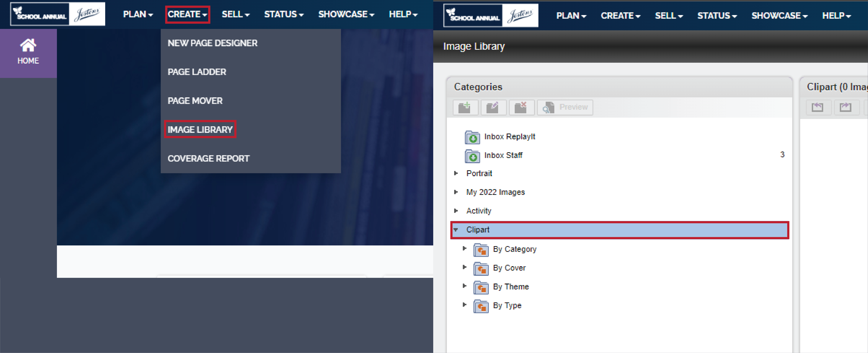This screenshot has height=353, width=868.
Task: Open the HELP menu in the left window
Action: click(403, 14)
